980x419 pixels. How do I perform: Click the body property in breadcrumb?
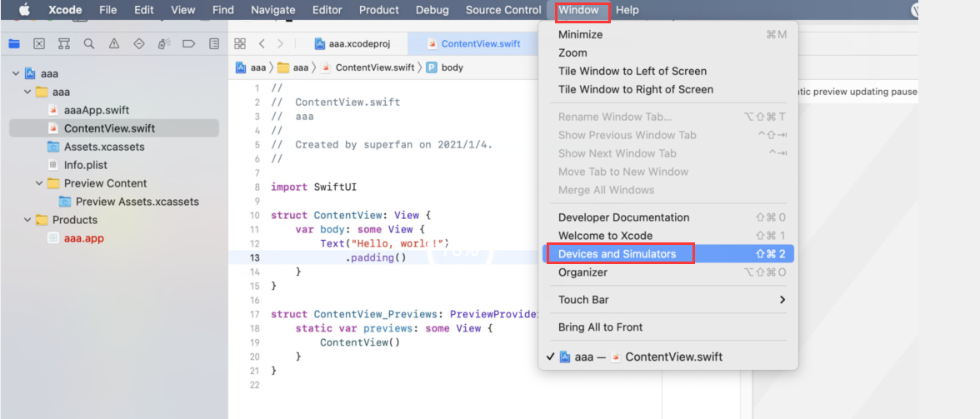click(444, 67)
